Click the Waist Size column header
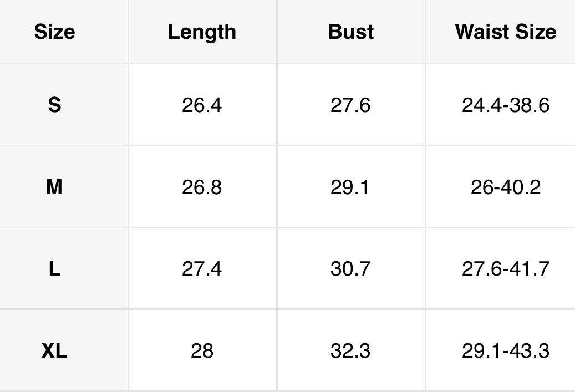 tap(505, 32)
